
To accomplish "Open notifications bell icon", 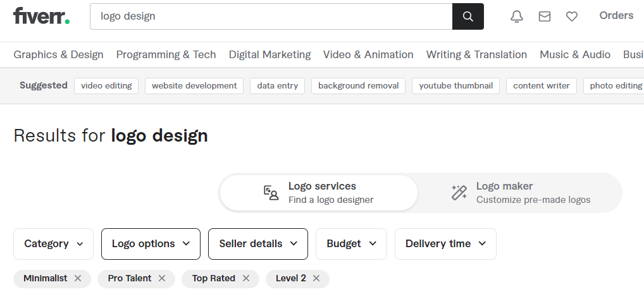I will (x=517, y=16).
